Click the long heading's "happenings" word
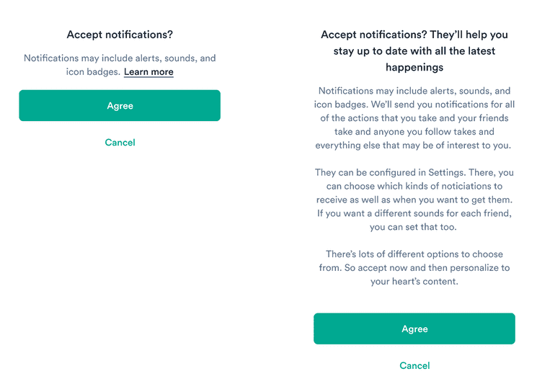Image resolution: width=537 pixels, height=392 pixels. point(414,68)
